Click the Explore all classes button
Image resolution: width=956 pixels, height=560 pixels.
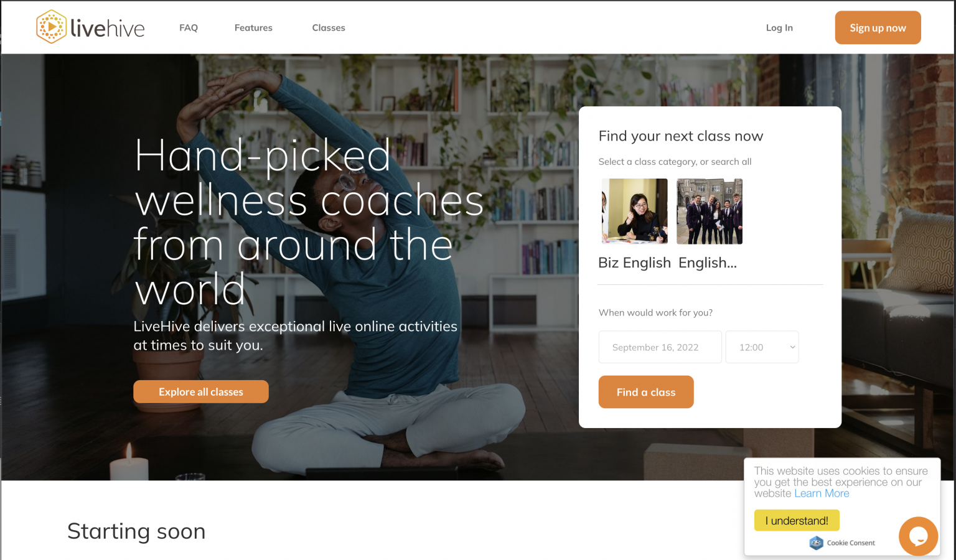point(201,392)
